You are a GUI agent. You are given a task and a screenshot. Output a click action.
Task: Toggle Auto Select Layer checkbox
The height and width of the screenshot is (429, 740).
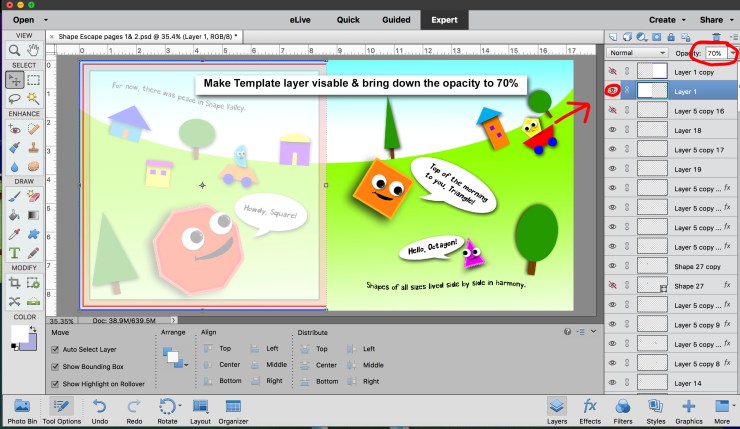56,350
